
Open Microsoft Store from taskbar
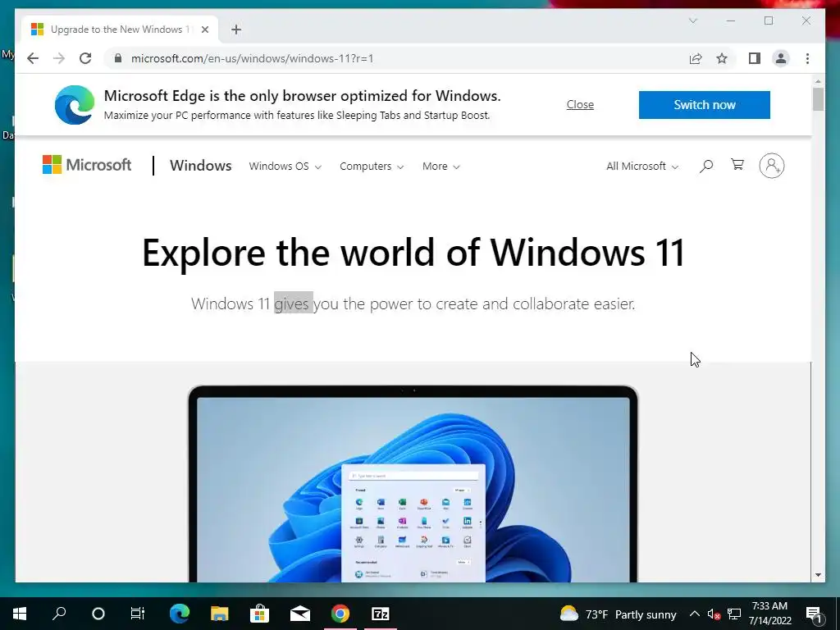click(x=259, y=614)
